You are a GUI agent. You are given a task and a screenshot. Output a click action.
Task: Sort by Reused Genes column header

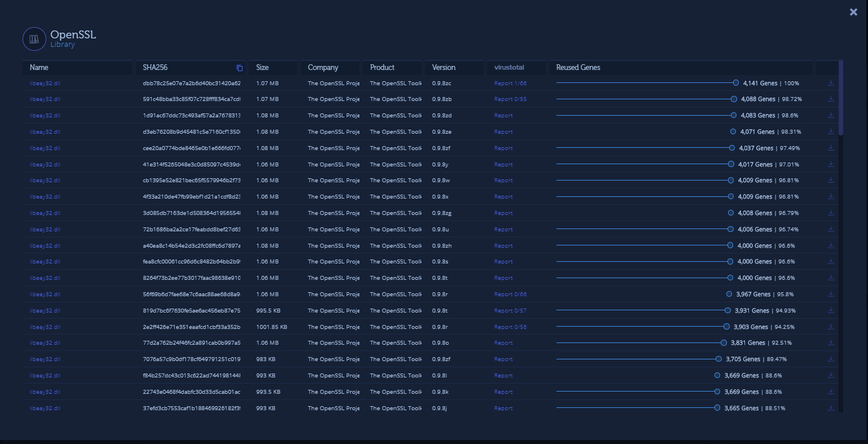[x=578, y=68]
